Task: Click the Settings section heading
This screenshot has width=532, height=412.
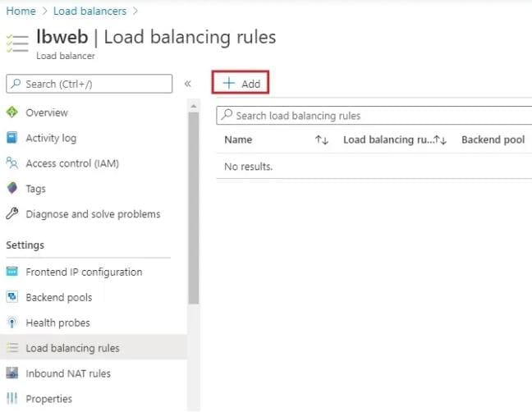Action: click(25, 245)
